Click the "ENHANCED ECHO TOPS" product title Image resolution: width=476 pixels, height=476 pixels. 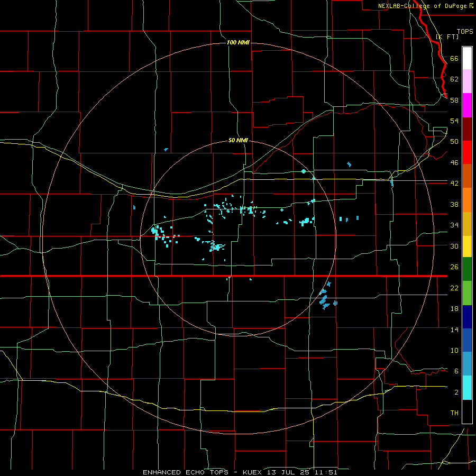[186, 472]
